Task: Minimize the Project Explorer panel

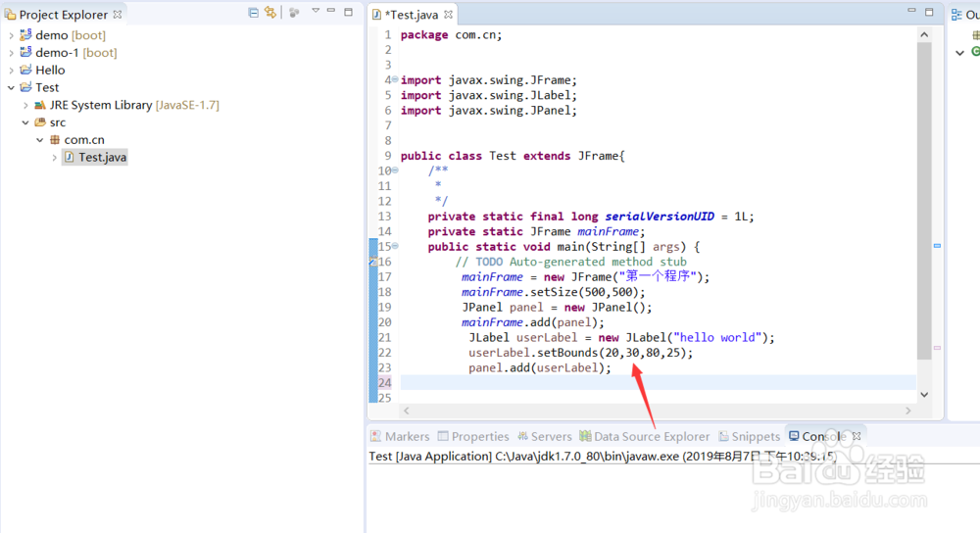Action: (331, 11)
